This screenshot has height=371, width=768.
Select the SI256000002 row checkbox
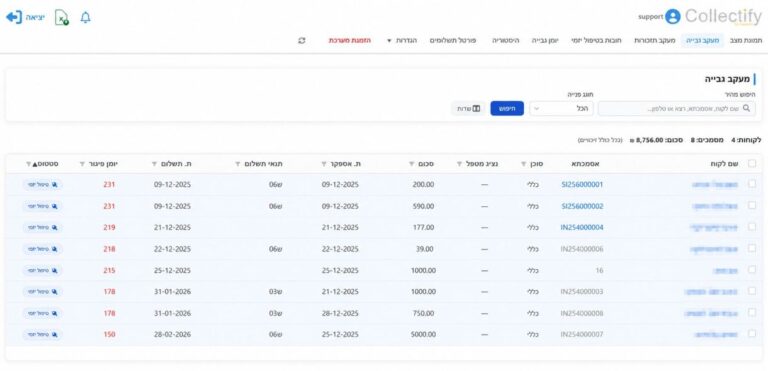pyautogui.click(x=752, y=205)
